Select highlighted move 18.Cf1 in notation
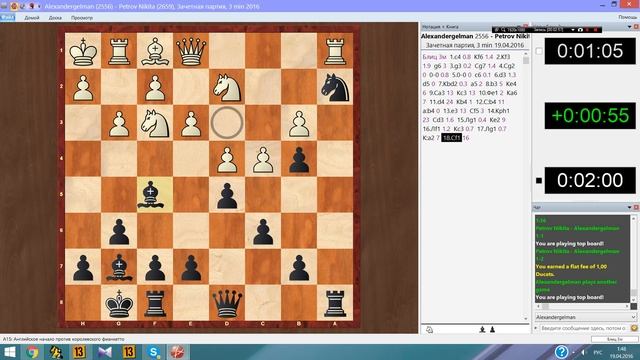This screenshot has height=360, width=640. click(451, 138)
